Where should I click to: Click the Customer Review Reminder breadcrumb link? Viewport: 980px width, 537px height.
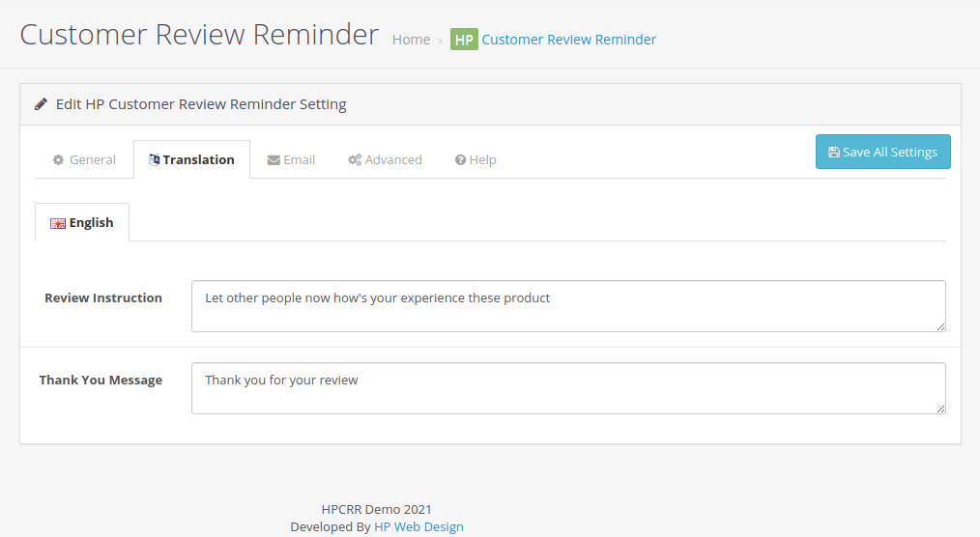coord(568,40)
